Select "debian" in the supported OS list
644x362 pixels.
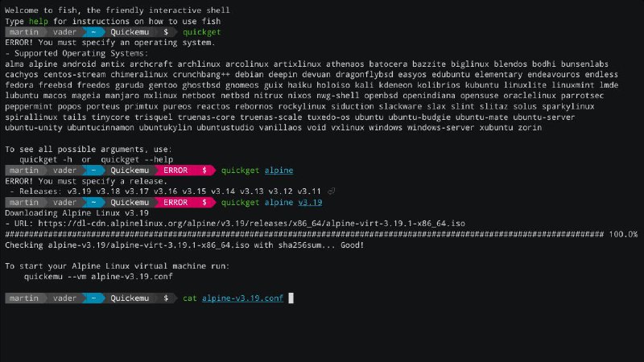pyautogui.click(x=250, y=75)
